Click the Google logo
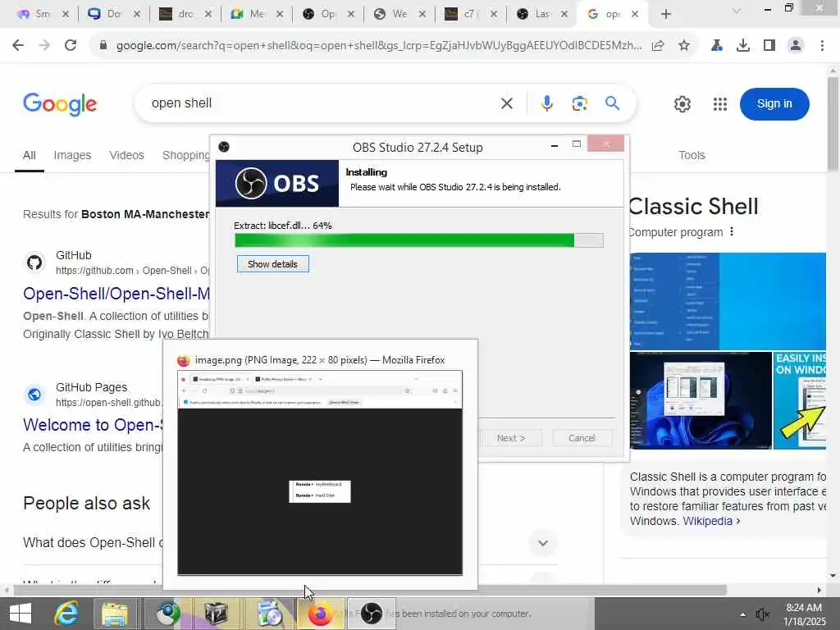The image size is (840, 630). click(60, 104)
